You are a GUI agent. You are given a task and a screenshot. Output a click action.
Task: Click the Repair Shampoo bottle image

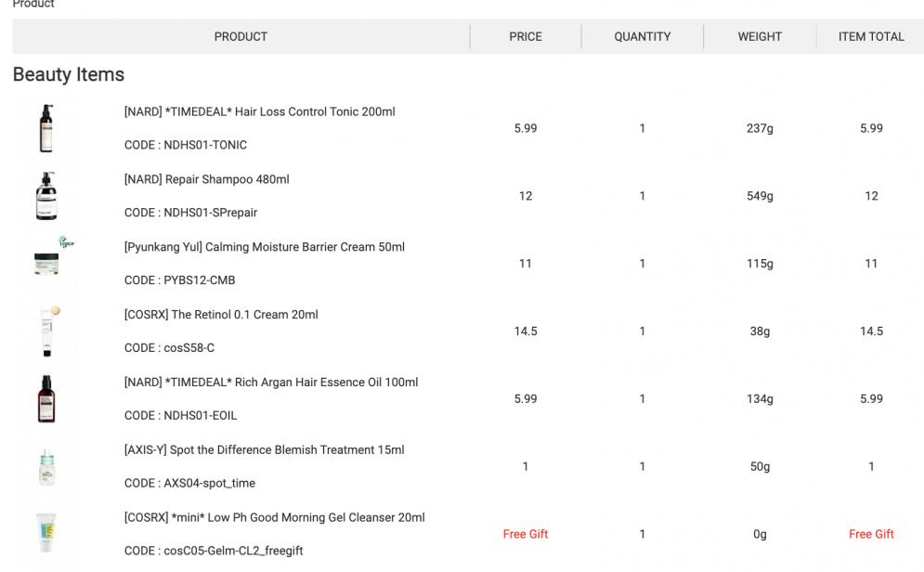46,196
